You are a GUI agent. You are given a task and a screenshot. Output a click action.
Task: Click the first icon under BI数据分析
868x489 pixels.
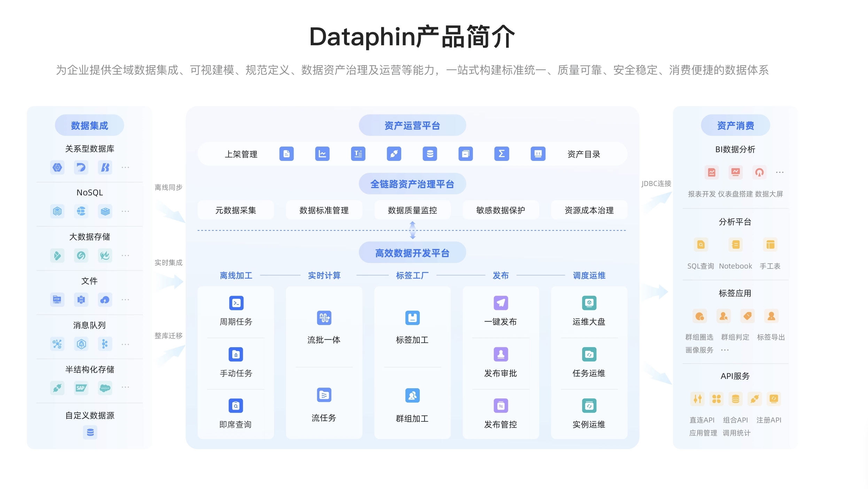coord(712,172)
